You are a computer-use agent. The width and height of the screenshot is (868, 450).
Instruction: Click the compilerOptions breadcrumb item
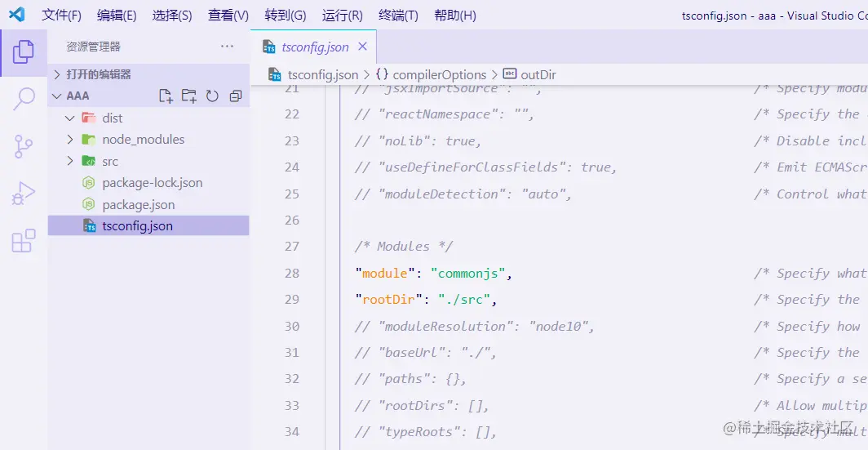[440, 75]
